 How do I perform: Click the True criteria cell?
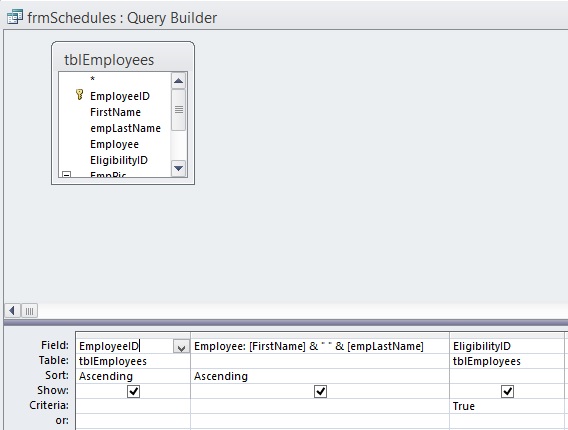coord(507,406)
